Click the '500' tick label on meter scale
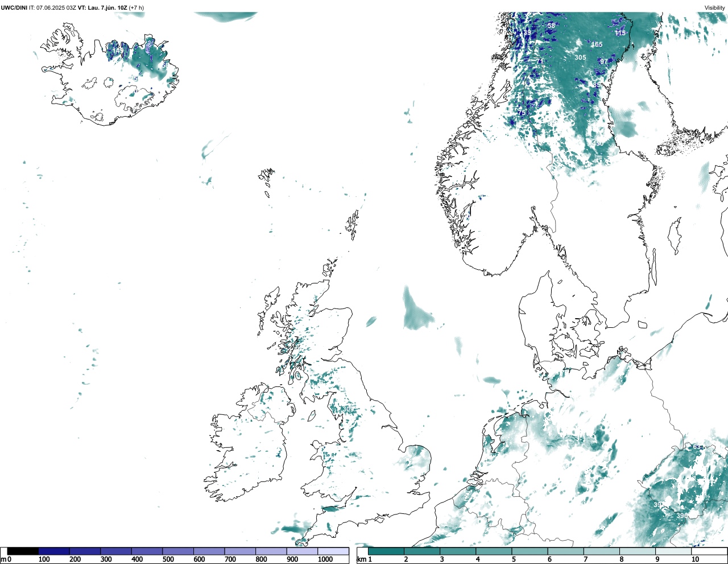The image size is (728, 564). click(168, 559)
